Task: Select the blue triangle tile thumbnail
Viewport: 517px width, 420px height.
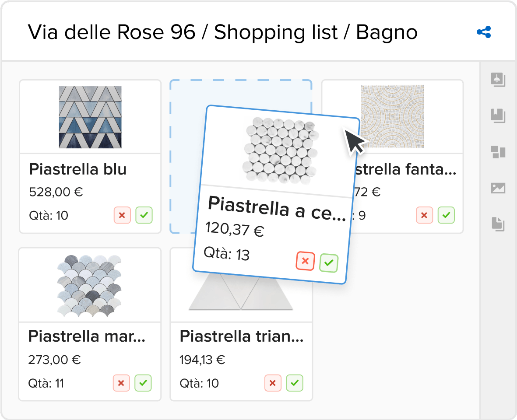Action: click(x=90, y=117)
